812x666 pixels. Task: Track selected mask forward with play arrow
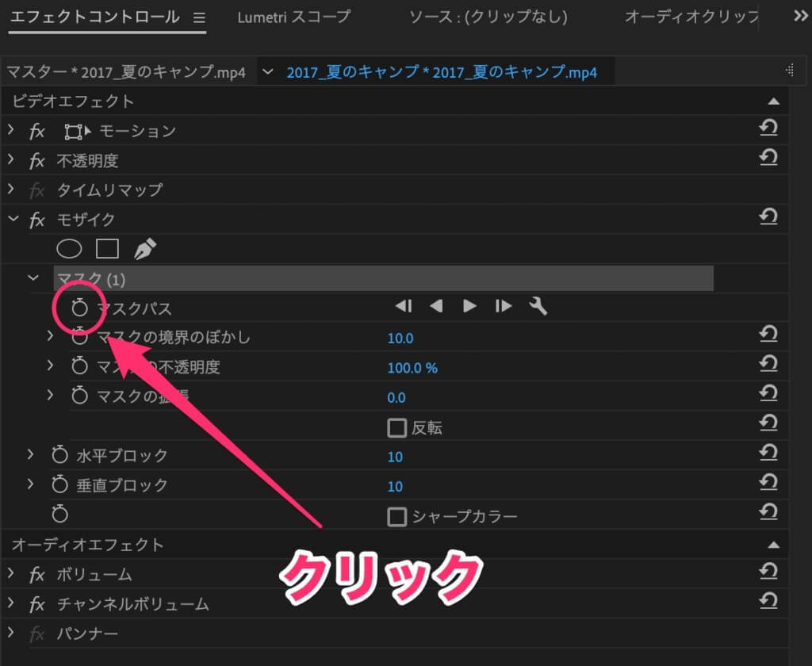point(469,307)
